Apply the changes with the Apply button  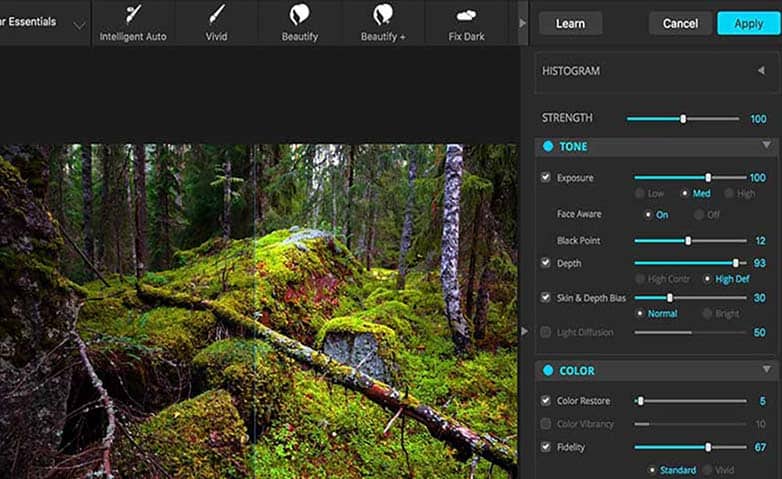coord(749,23)
